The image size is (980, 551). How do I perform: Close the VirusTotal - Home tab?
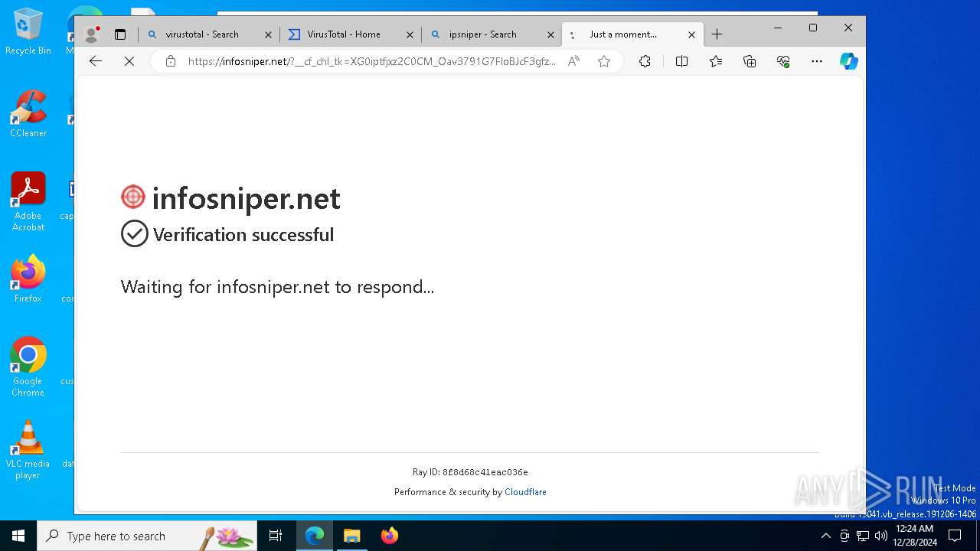pyautogui.click(x=410, y=34)
